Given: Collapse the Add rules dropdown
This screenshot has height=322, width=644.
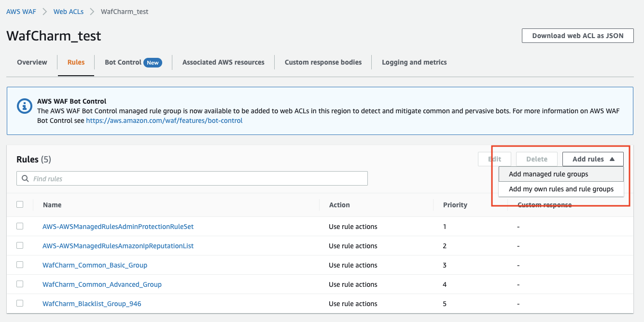Looking at the screenshot, I should point(593,159).
